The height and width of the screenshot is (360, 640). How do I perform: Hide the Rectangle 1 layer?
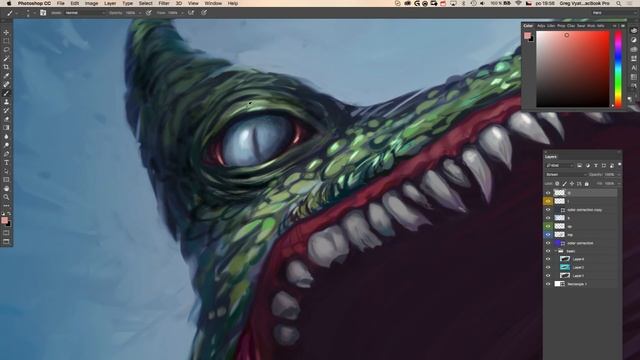[548, 284]
